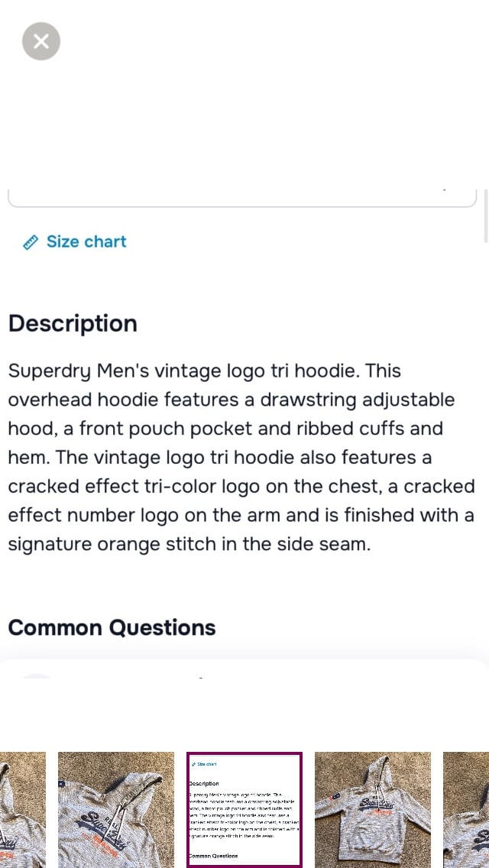Screen dimensions: 489x868
Task: Select the highlighted description screenshot thumbnail
Action: pyautogui.click(x=244, y=809)
